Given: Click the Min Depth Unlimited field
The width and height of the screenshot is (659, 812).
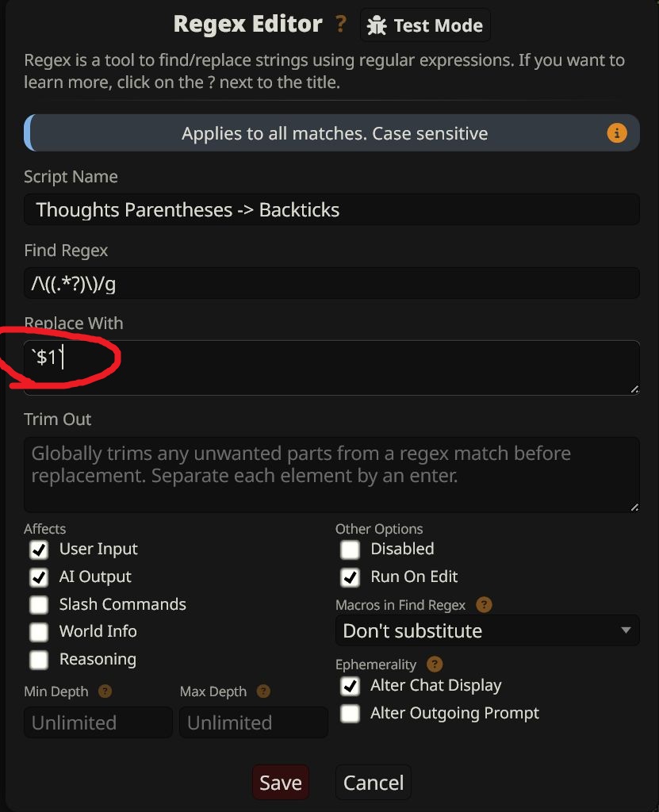Looking at the screenshot, I should pos(98,722).
